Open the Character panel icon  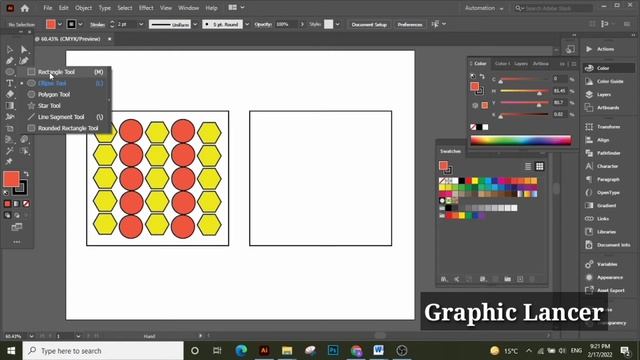click(x=589, y=166)
